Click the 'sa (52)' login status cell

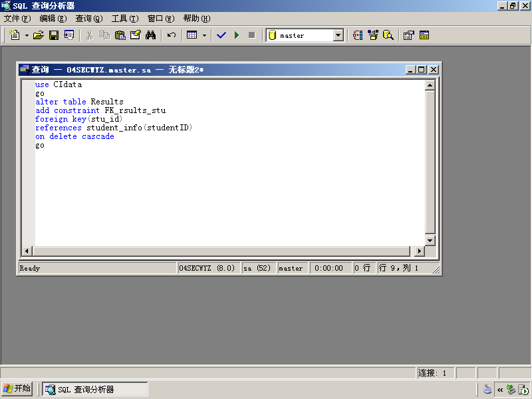pyautogui.click(x=259, y=268)
